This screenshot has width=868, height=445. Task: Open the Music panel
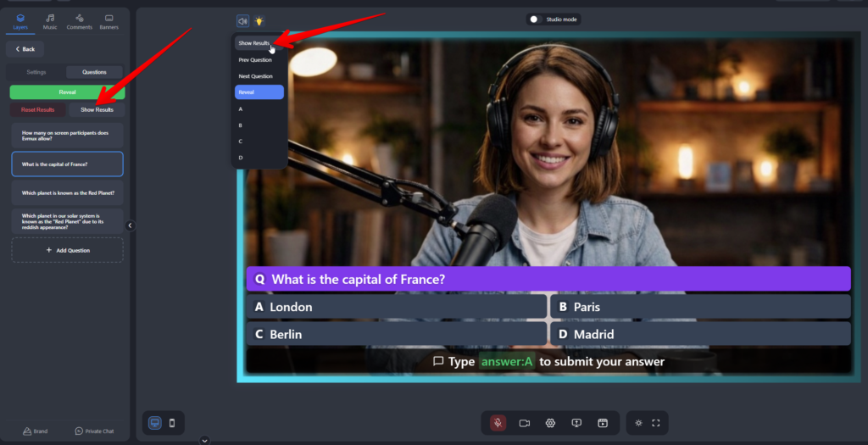coord(50,21)
